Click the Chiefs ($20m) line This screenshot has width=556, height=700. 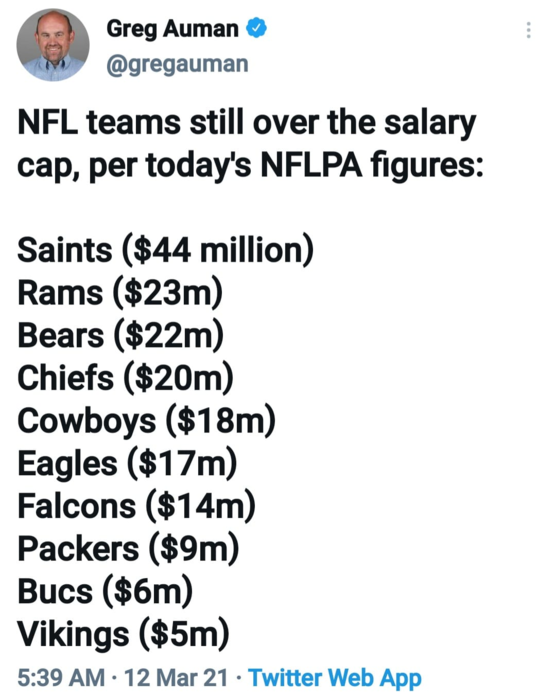[x=125, y=378]
